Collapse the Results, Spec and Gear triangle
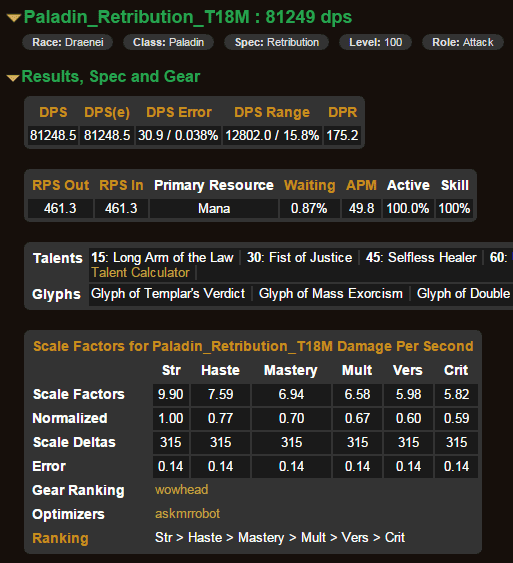This screenshot has width=513, height=563. [x=13, y=77]
